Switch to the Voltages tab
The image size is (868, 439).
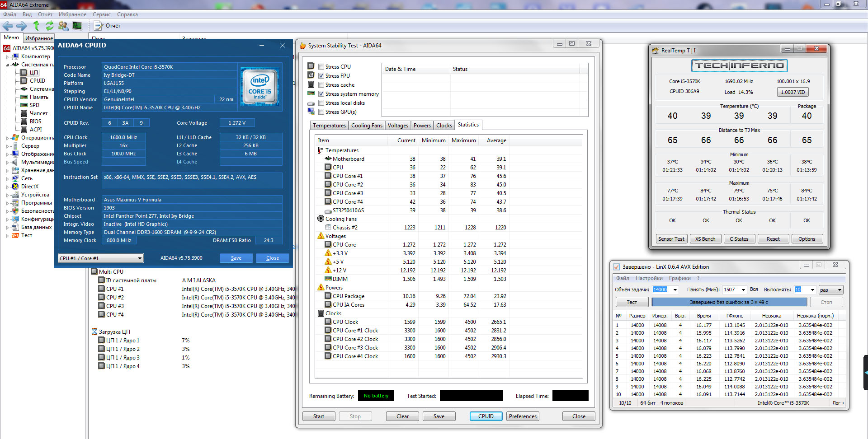[398, 126]
